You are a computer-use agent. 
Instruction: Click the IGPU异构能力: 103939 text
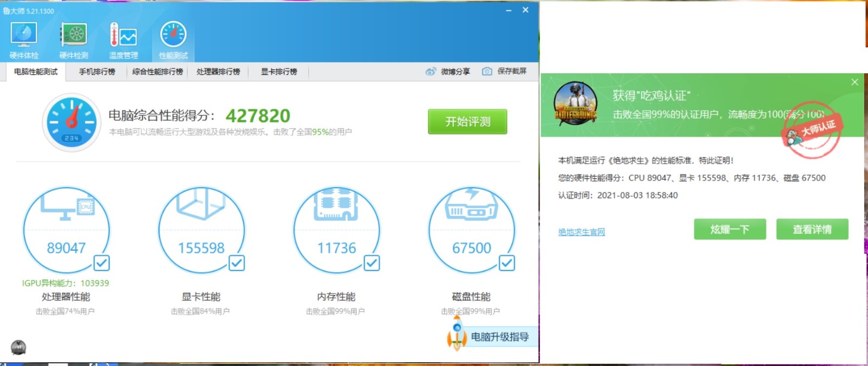click(66, 283)
